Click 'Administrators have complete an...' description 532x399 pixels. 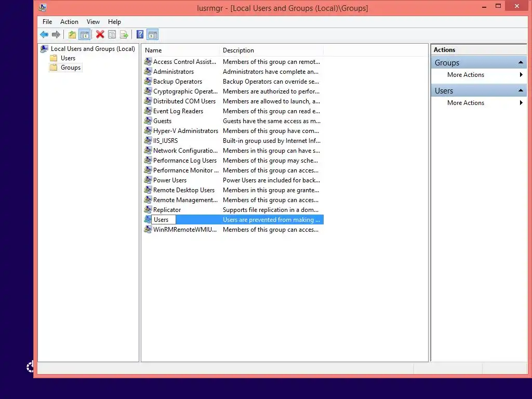pos(270,72)
